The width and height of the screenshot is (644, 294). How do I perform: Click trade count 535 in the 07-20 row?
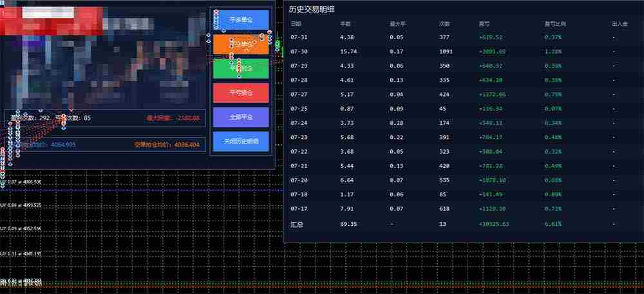tap(444, 180)
